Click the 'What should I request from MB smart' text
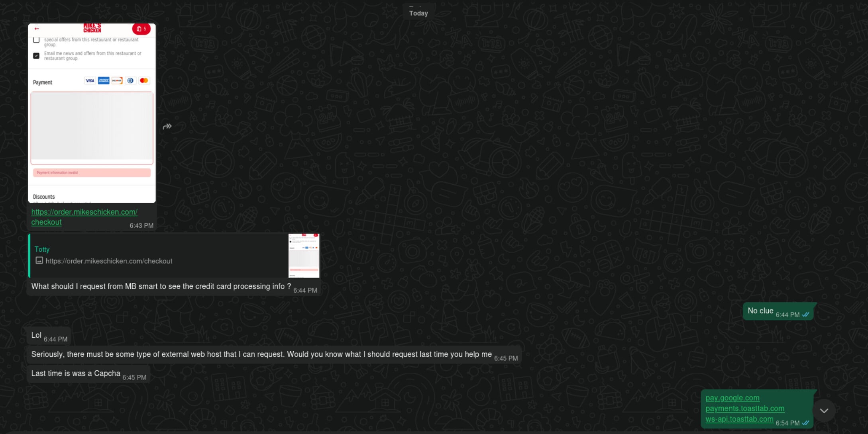 tap(161, 286)
